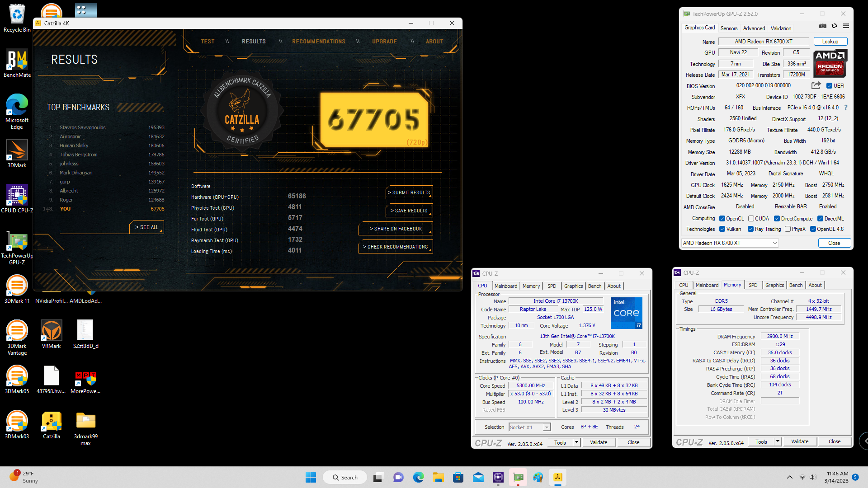The image size is (868, 488).
Task: Open Mainboard tab in left CPU-Z window
Action: 506,286
